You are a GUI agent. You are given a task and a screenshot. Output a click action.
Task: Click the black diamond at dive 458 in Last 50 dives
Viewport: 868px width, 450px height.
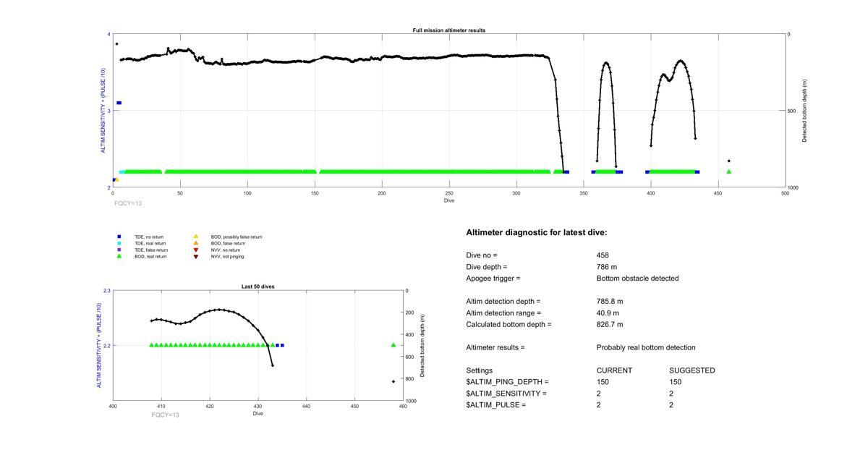pos(393,381)
